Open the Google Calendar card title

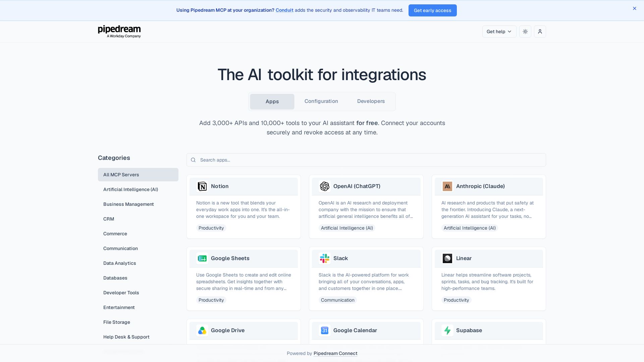(355, 330)
